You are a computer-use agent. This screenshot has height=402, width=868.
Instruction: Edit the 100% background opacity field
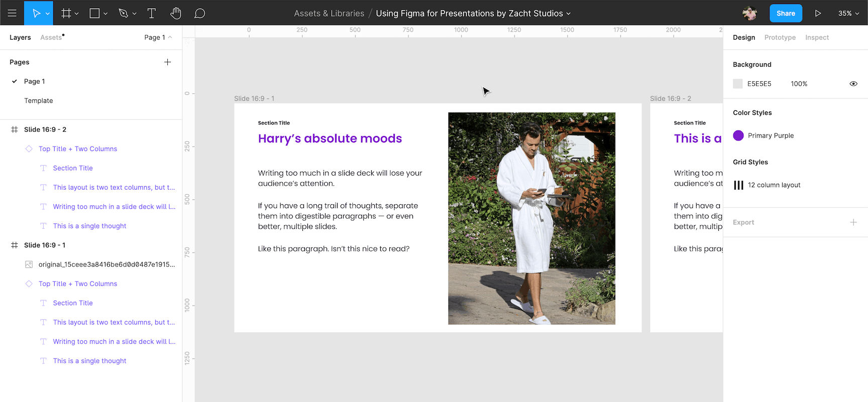(799, 84)
